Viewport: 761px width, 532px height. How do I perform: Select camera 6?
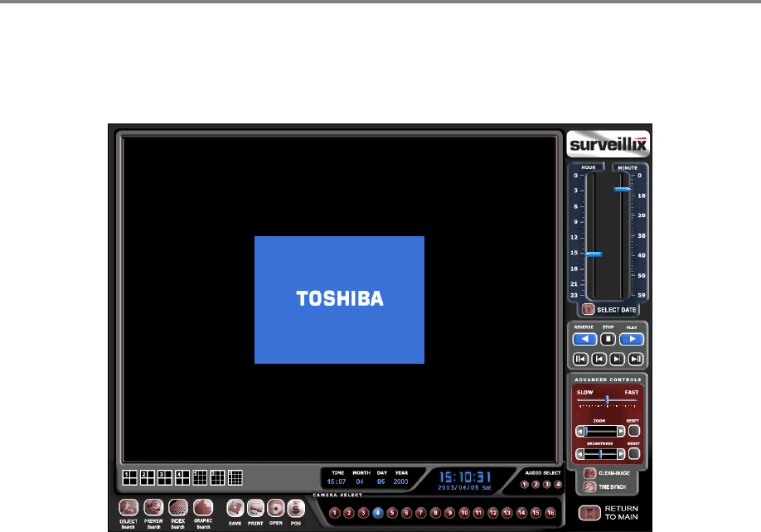[407, 513]
